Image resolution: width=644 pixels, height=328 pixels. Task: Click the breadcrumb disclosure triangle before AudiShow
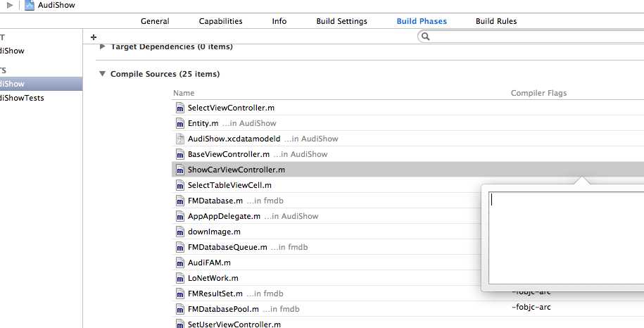pos(10,6)
